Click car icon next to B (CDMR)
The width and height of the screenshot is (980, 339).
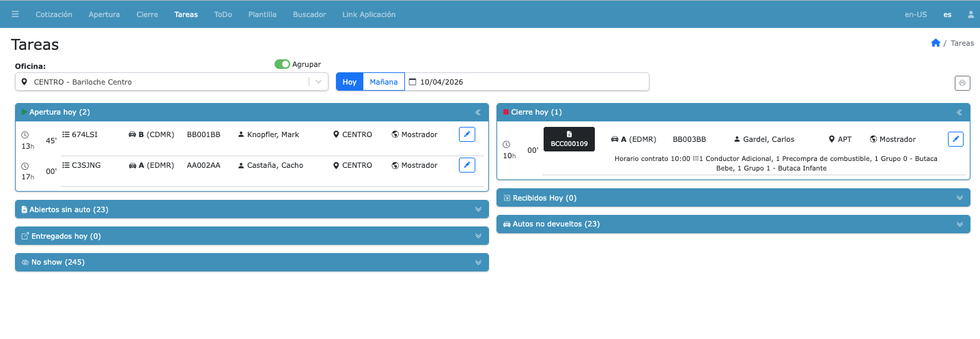click(x=132, y=134)
